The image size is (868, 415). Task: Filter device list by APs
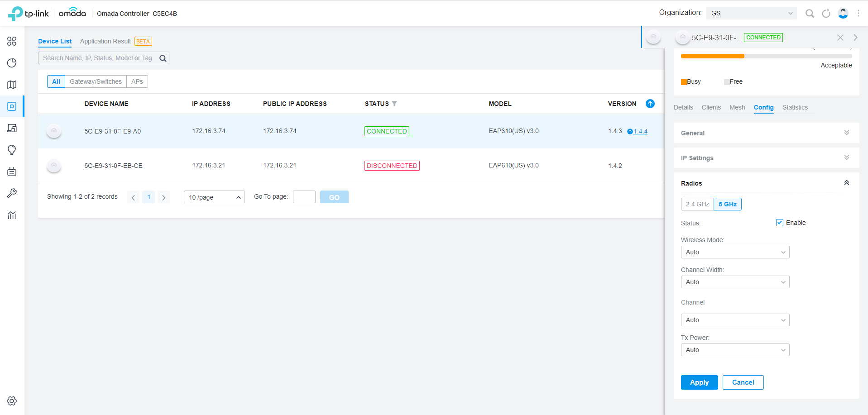137,81
